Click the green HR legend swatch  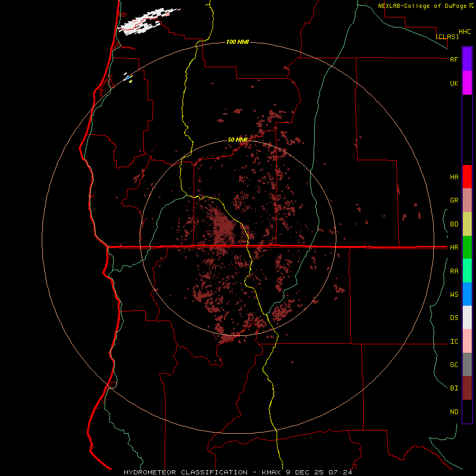tap(467, 247)
